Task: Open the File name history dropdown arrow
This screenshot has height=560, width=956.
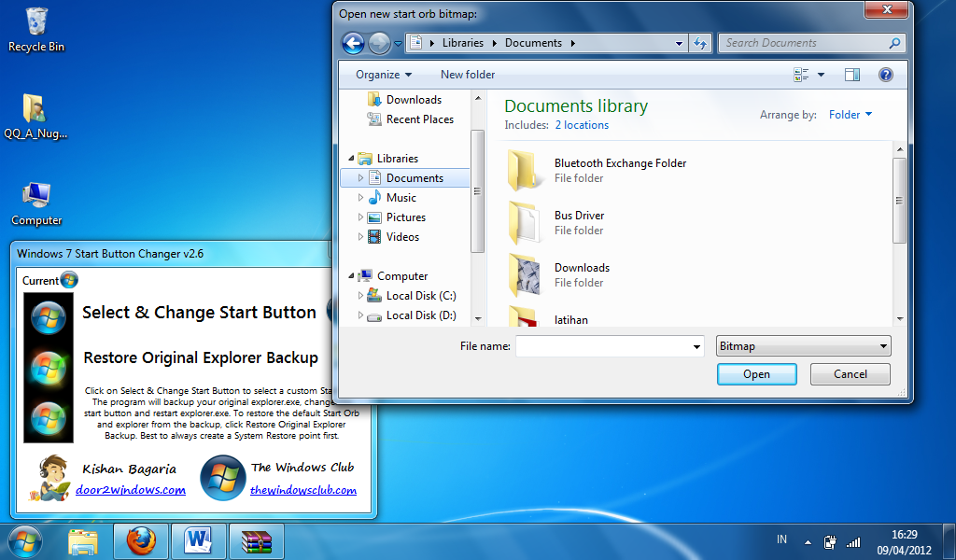Action: coord(696,346)
